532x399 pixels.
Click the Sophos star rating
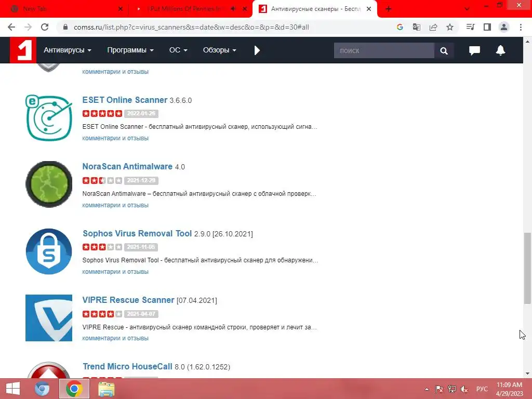pos(102,247)
